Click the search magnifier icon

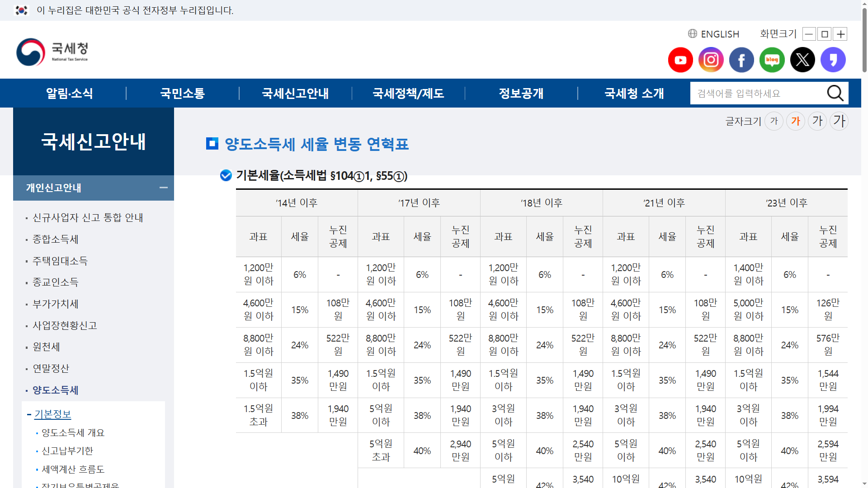pos(835,93)
